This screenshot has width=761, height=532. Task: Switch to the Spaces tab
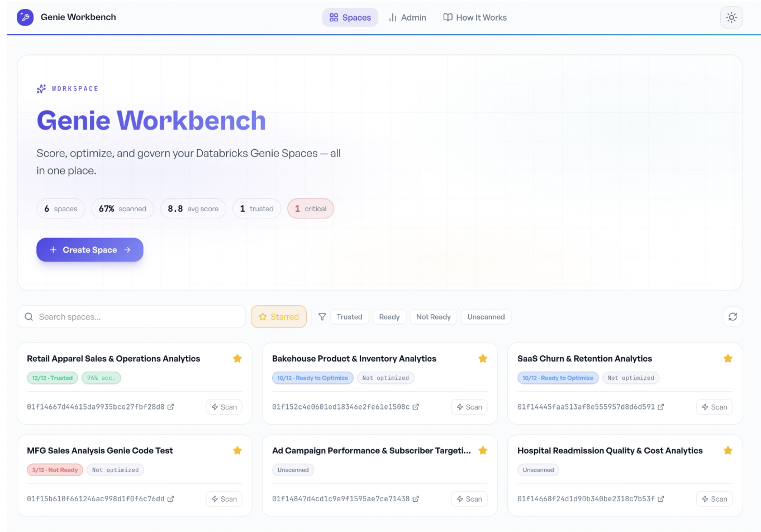pos(350,17)
